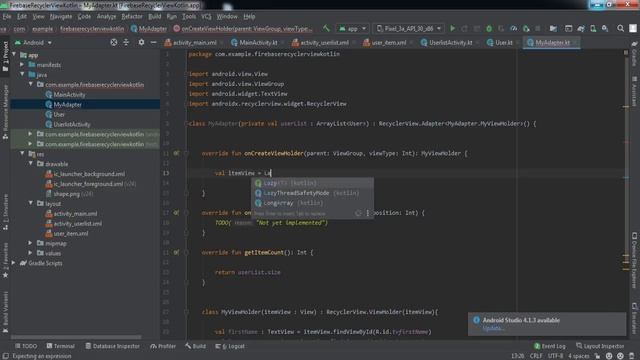Switch to the UserlistActivity.kt tab

tap(450, 42)
